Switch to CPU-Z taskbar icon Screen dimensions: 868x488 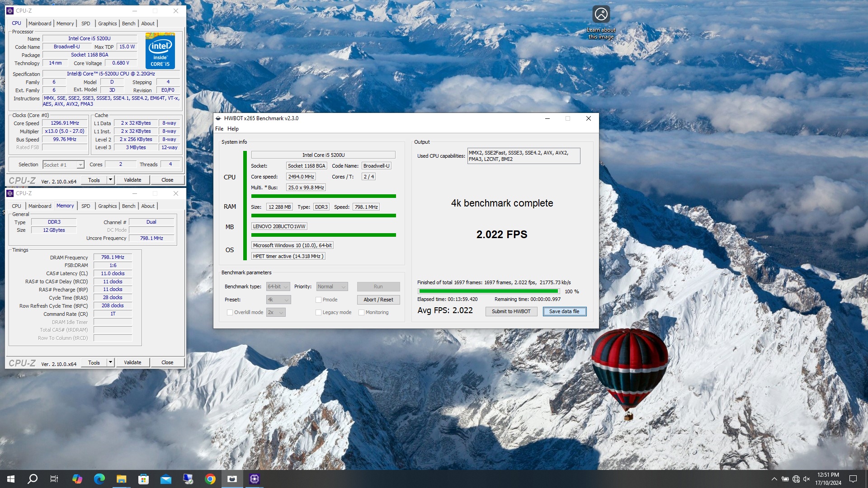[x=255, y=479]
